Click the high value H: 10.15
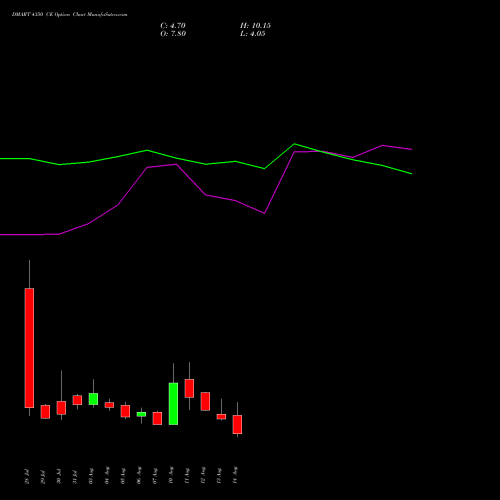This screenshot has width=500, height=500. click(255, 26)
